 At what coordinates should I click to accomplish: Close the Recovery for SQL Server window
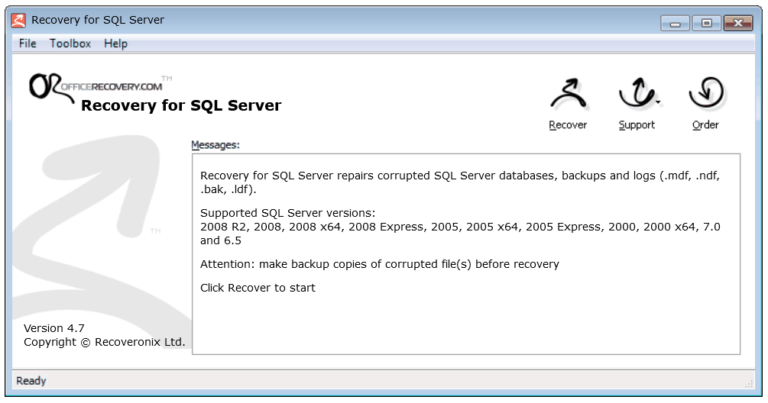tap(738, 23)
